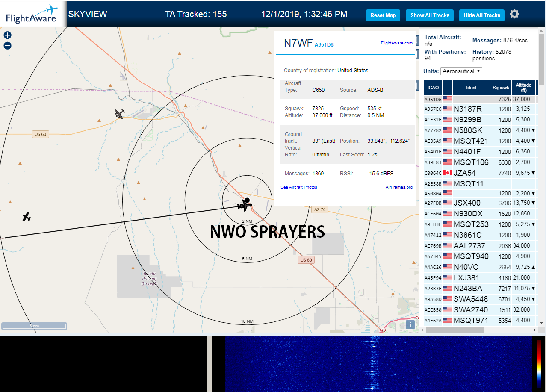Open the A951D6 ICAO link in info panel
The height and width of the screenshot is (392, 546).
click(324, 45)
